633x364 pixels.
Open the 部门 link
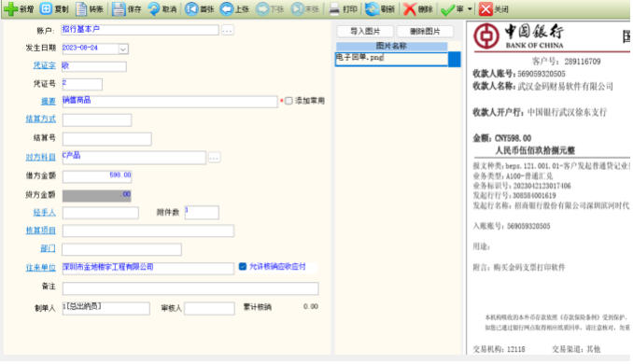48,248
